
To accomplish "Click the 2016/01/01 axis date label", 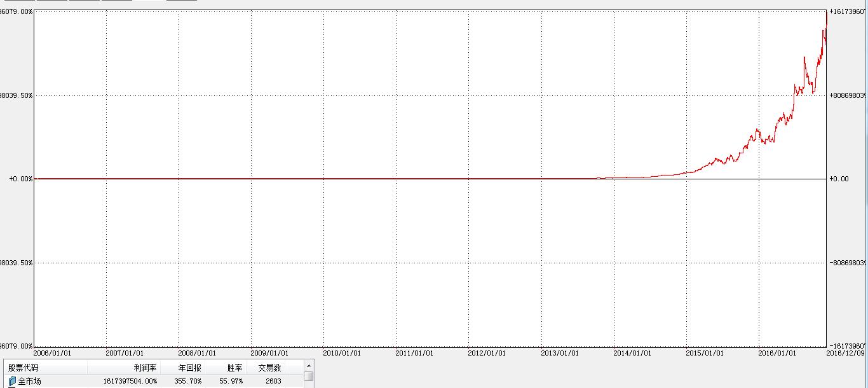I will click(777, 352).
